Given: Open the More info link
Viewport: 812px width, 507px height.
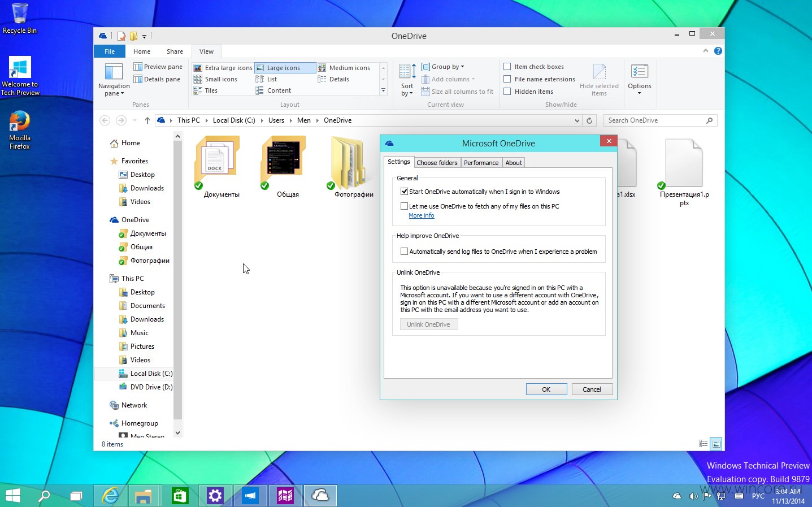Looking at the screenshot, I should (422, 215).
